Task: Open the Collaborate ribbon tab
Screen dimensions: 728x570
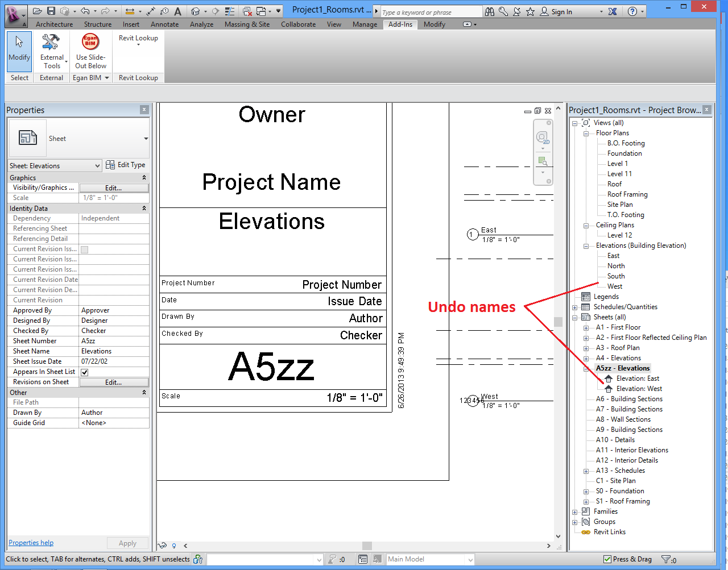Action: (298, 24)
